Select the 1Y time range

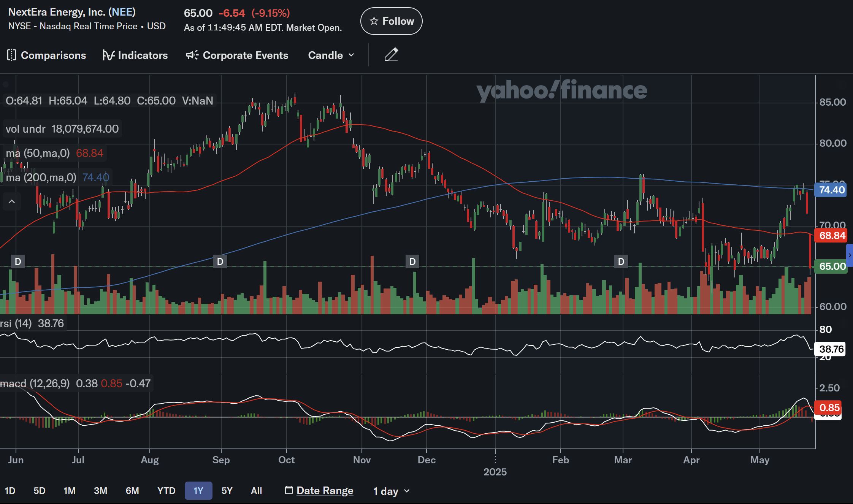tap(198, 491)
